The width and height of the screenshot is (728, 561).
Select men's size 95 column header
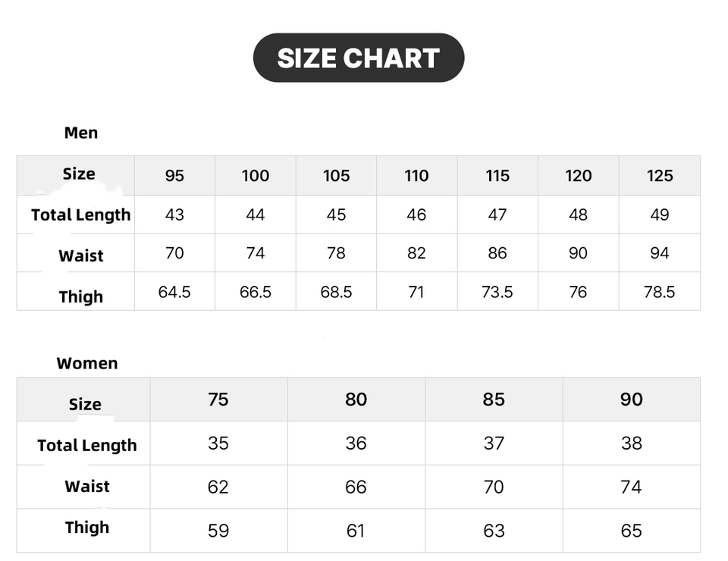tap(174, 176)
